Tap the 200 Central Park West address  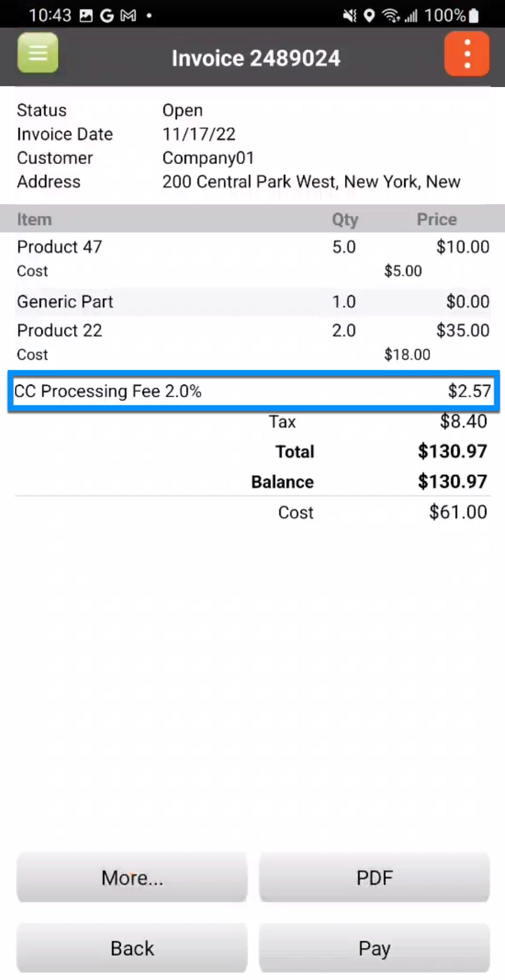tap(311, 182)
